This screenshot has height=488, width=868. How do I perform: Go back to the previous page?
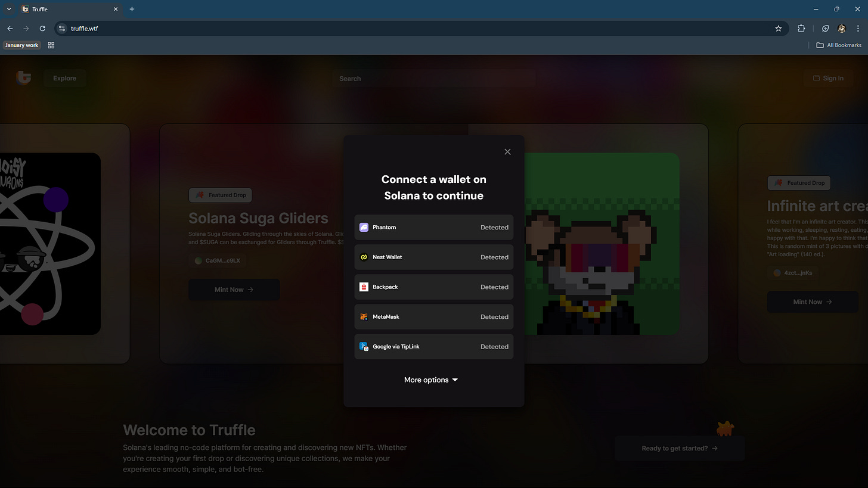pos(10,28)
